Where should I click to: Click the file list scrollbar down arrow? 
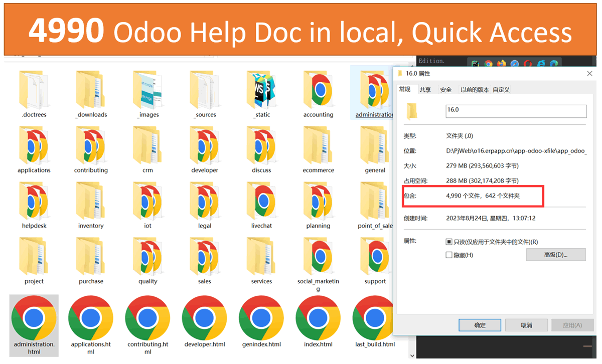412,355
